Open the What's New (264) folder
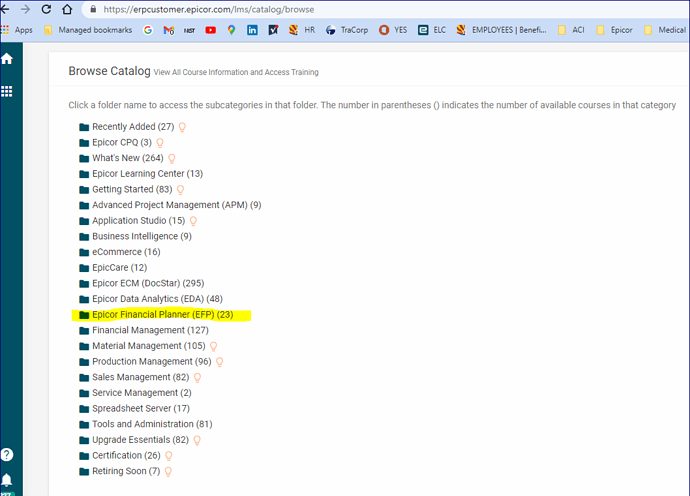Screen dimensions: 690x496 121,158
